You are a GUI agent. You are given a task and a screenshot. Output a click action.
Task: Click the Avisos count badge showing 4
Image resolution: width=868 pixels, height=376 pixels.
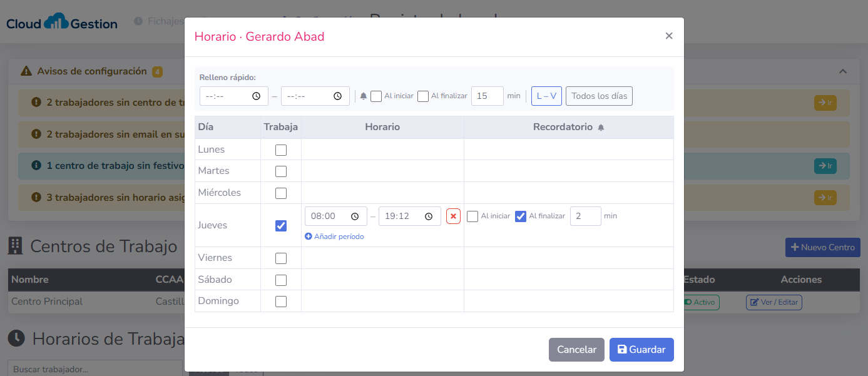click(157, 72)
